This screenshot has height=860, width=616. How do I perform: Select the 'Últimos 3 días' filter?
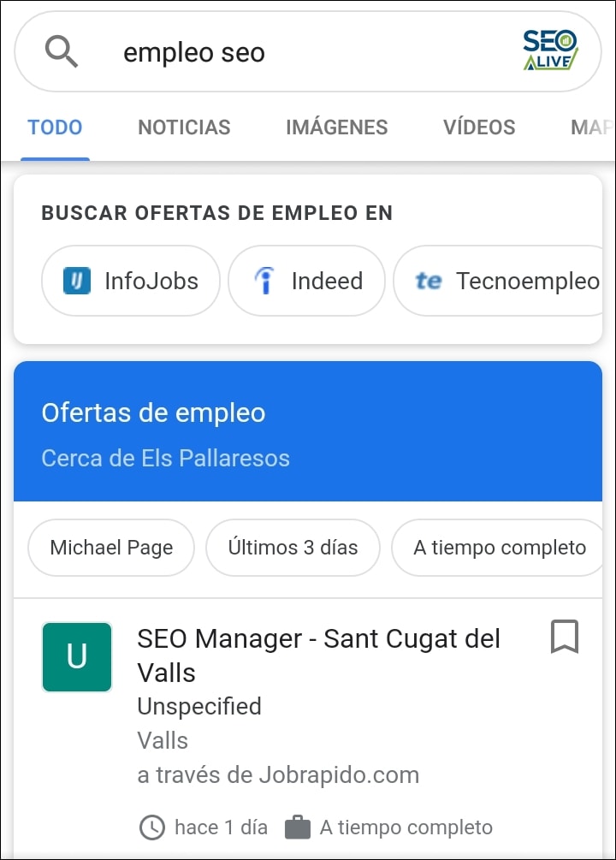293,548
